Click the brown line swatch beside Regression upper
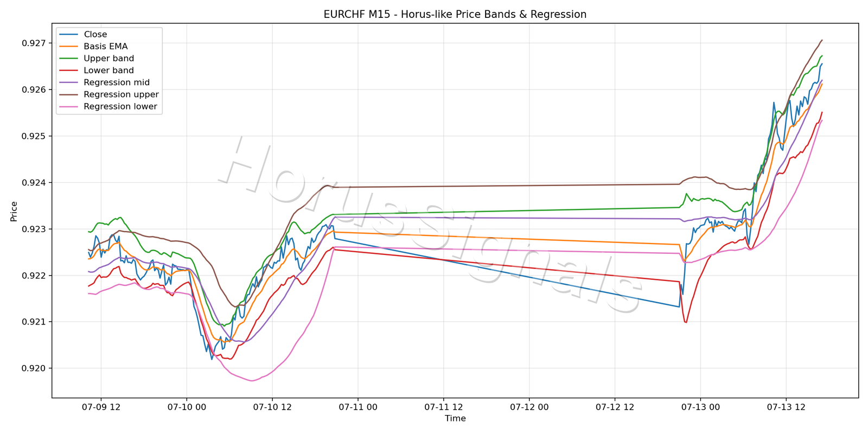Screen dimensions: 868x434 pos(69,94)
